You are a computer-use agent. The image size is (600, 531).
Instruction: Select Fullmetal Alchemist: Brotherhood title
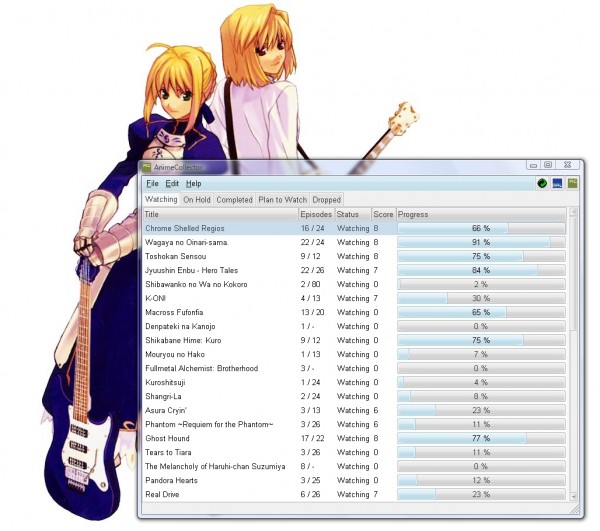(x=202, y=368)
